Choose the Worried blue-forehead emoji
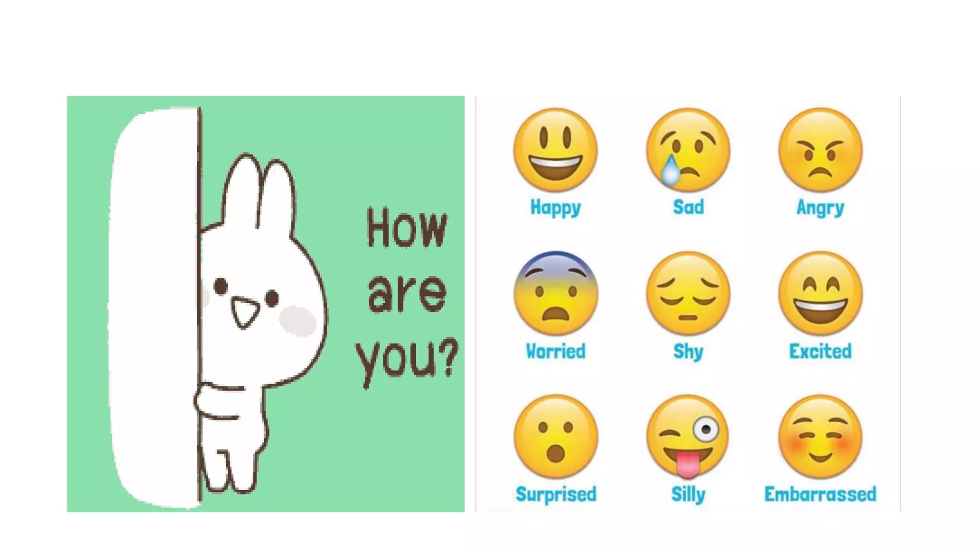 pyautogui.click(x=556, y=293)
